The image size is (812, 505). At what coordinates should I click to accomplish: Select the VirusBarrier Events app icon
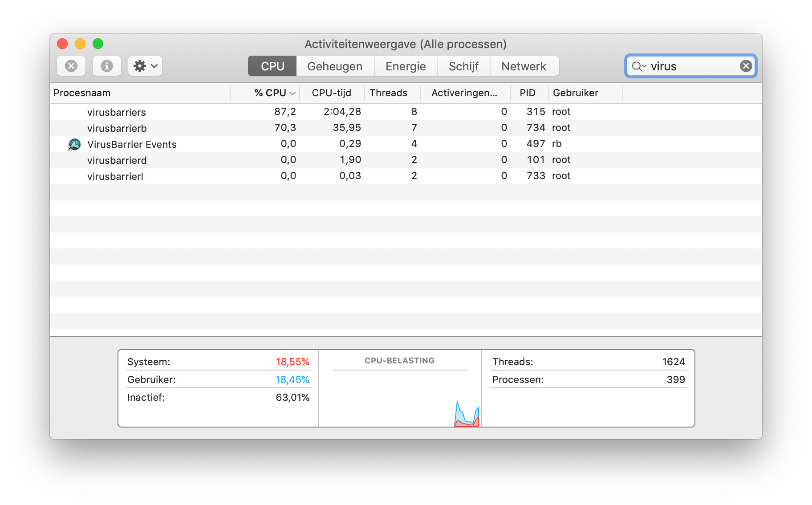(74, 144)
